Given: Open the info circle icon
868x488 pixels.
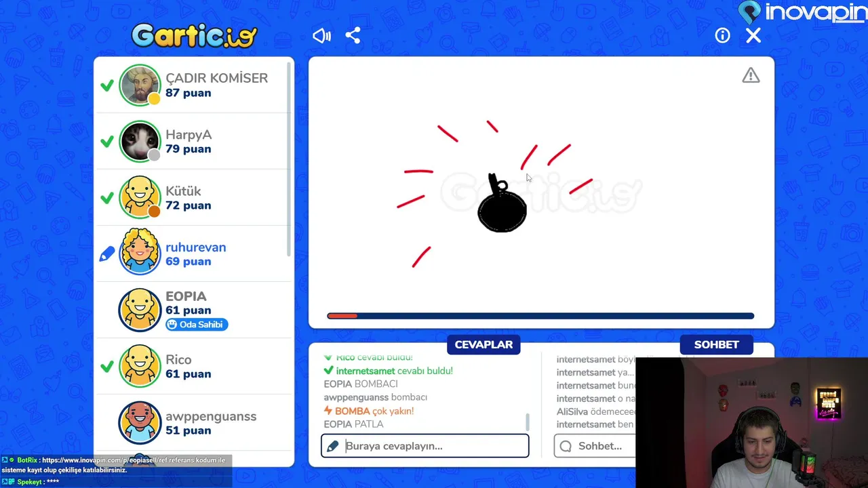Looking at the screenshot, I should (x=722, y=36).
